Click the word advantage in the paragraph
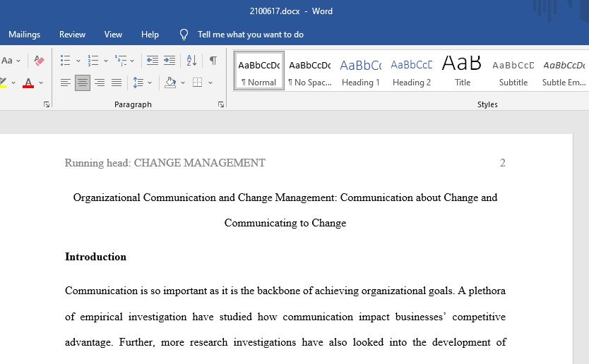 [x=88, y=342]
